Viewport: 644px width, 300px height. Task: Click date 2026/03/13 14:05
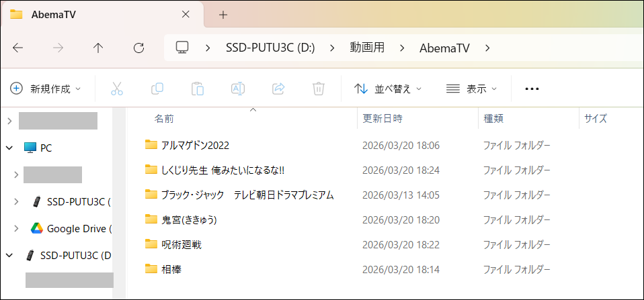tap(401, 195)
